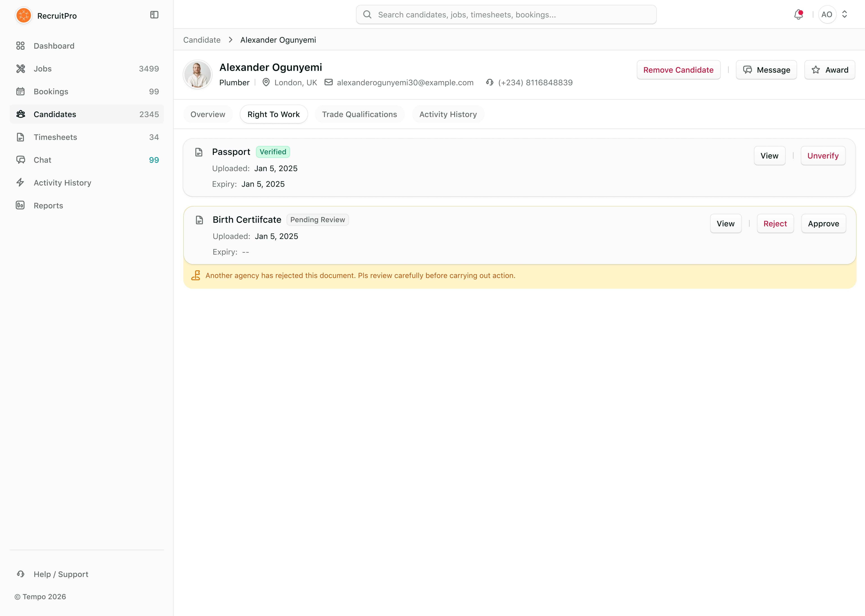
Task: Reject the Birth Certificate document
Action: pos(775,223)
